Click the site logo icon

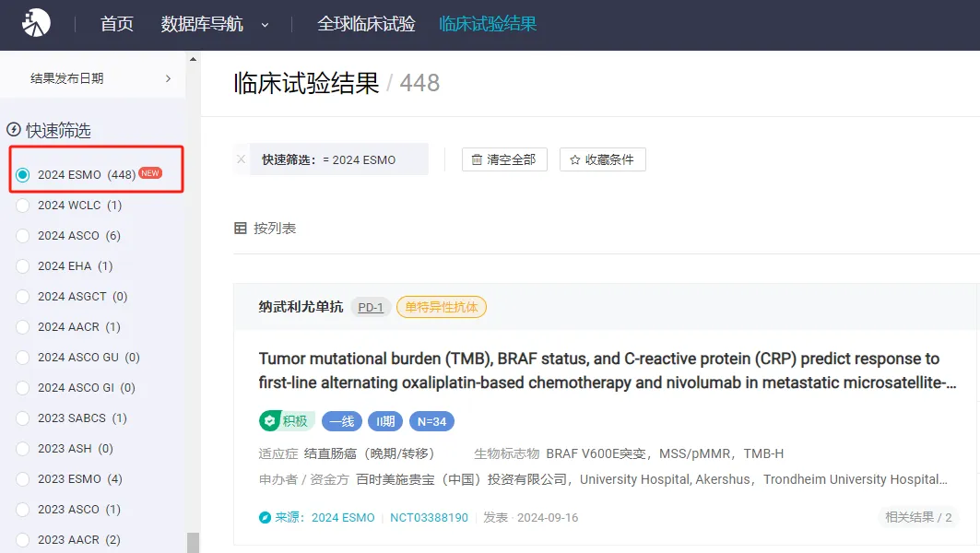pyautogui.click(x=37, y=23)
